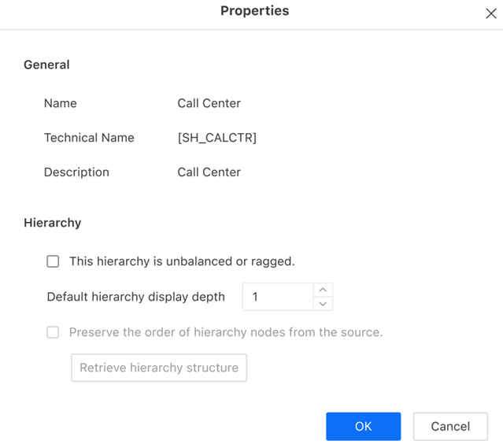The image size is (503, 448).
Task: Click the Properties dialog title
Action: pos(254,11)
